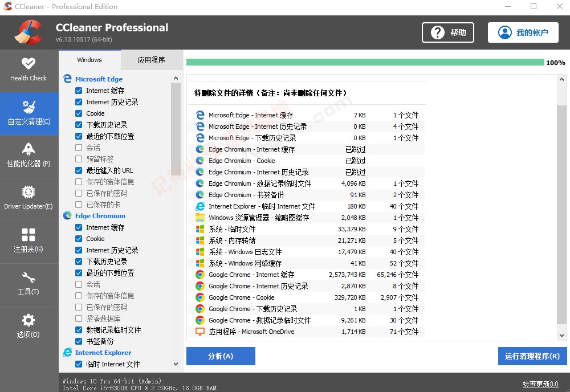The image size is (570, 392).
Task: Select Google Chrome - 数据记录临时文件 row text
Action: click(259, 320)
